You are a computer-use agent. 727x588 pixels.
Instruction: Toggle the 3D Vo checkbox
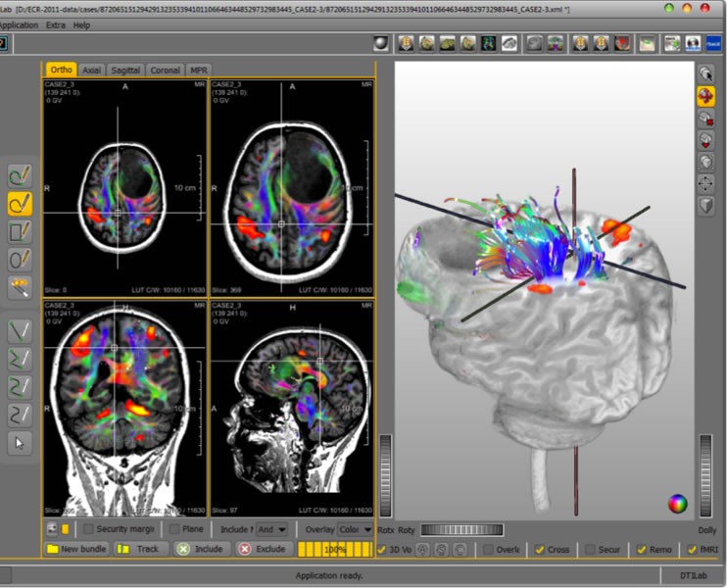tap(383, 550)
